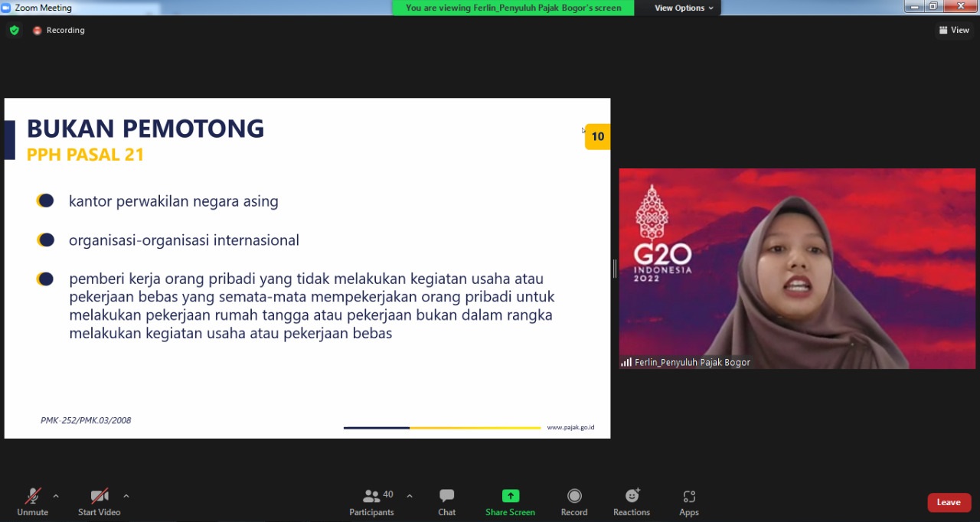980x522 pixels.
Task: Leave the meeting
Action: 949,502
